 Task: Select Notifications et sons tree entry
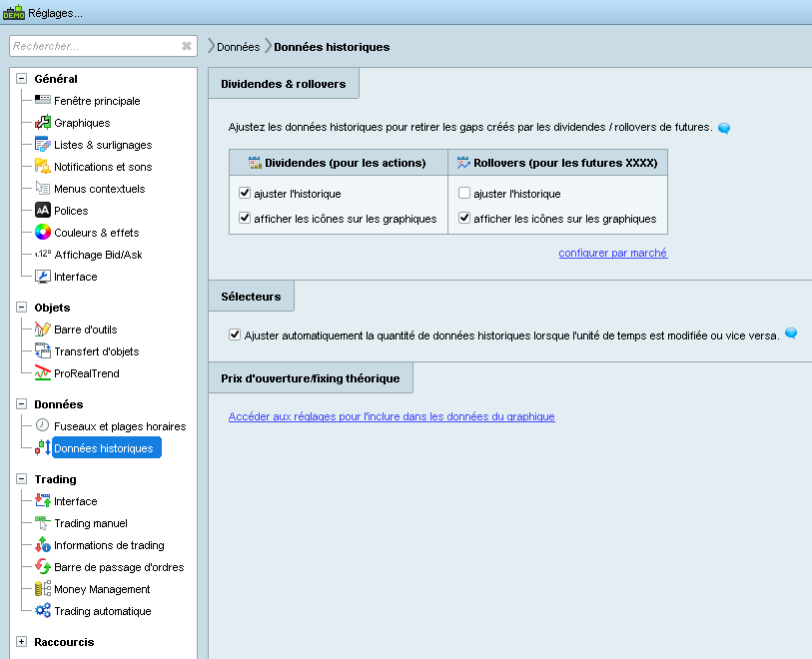click(x=103, y=167)
